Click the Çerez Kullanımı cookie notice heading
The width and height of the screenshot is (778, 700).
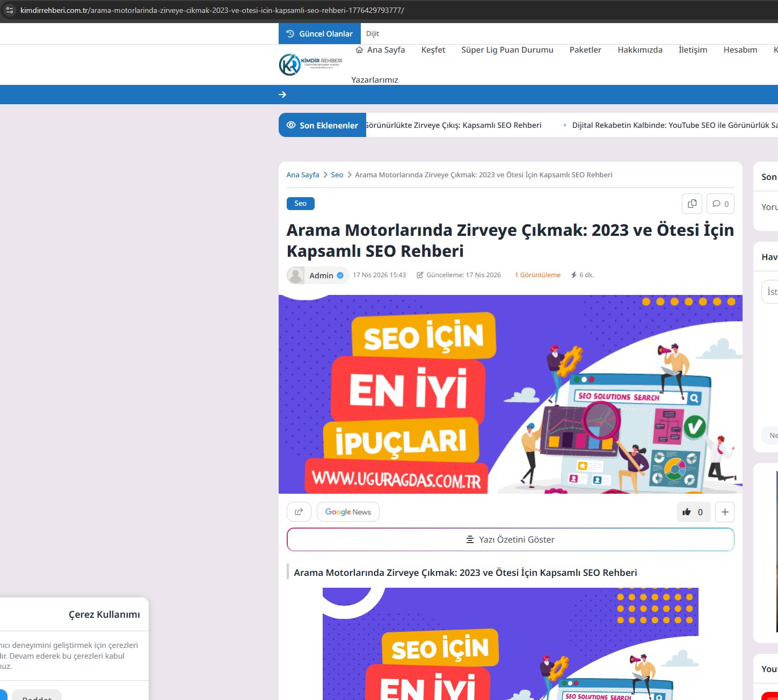(x=104, y=615)
